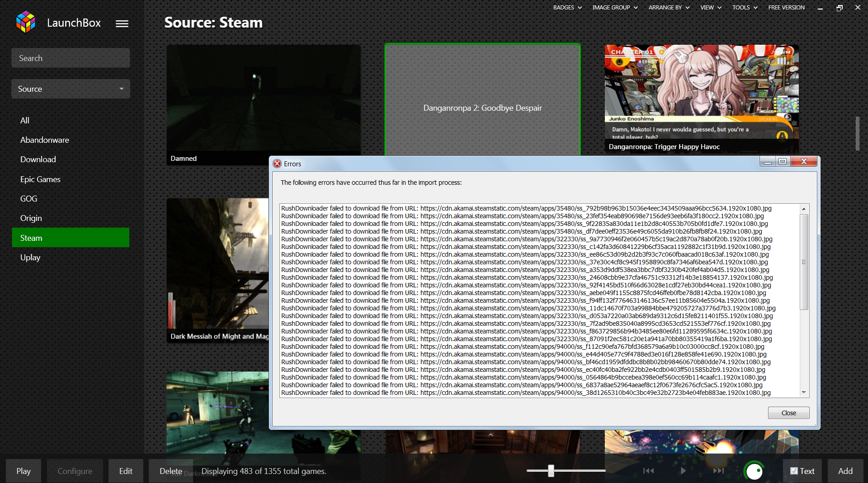The image size is (868, 483).
Task: Click the LaunchBox cube logo
Action: click(26, 22)
